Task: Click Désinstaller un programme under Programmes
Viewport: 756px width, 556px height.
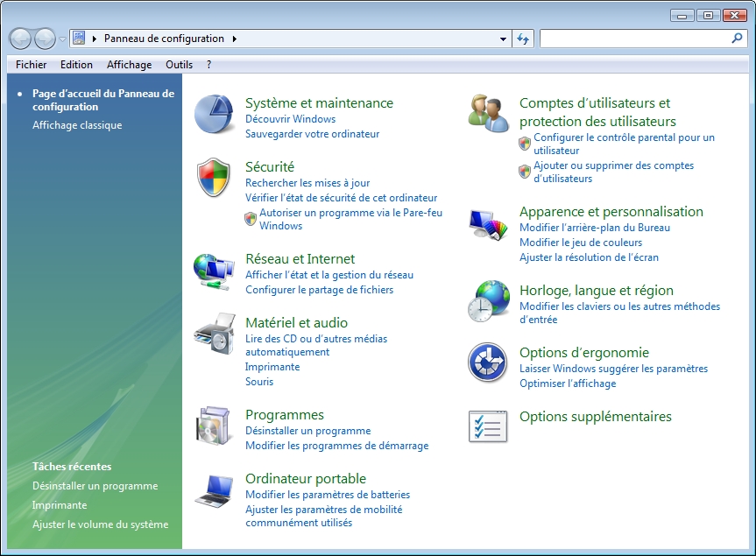Action: 307,431
